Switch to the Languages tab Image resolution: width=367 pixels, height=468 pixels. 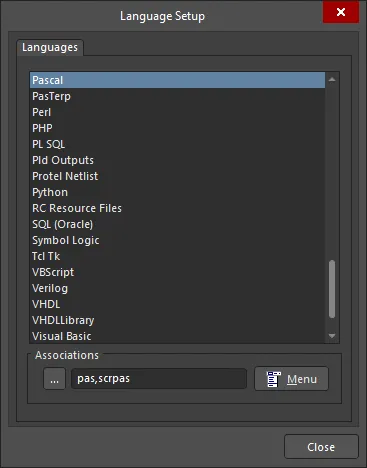tap(50, 47)
